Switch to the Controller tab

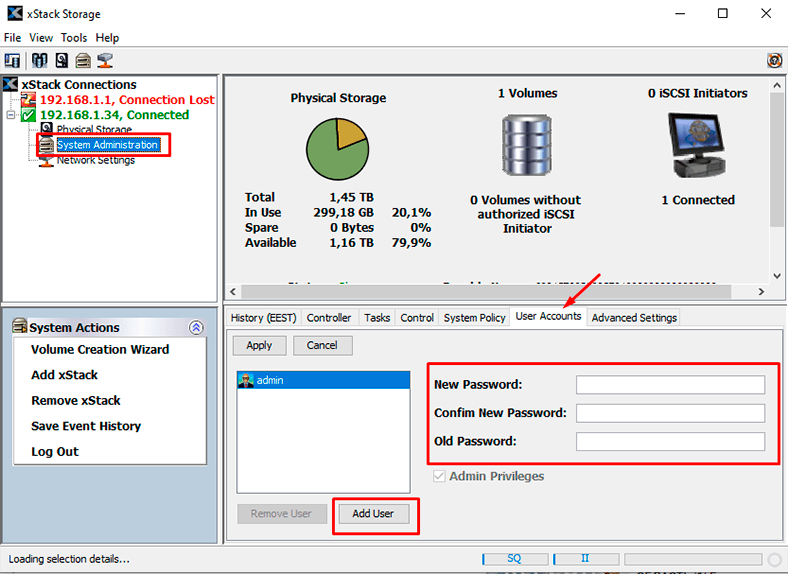(x=329, y=318)
